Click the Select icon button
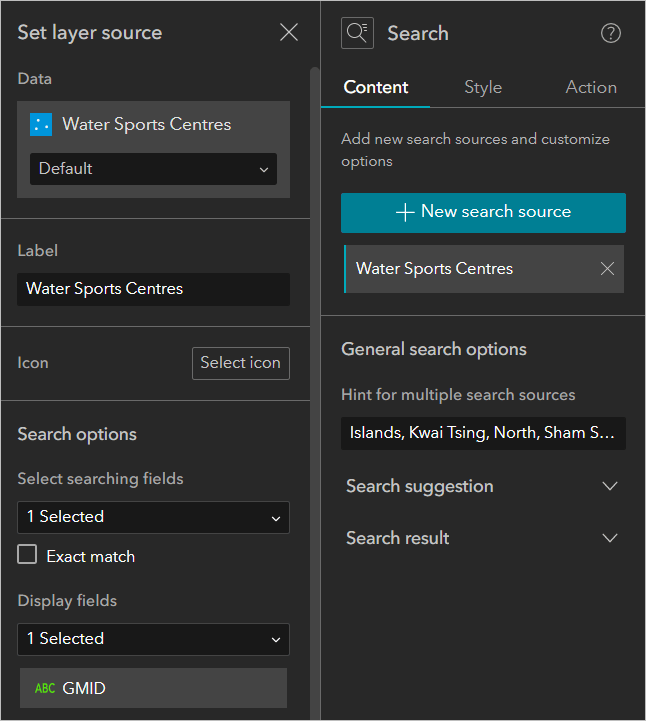Image resolution: width=646 pixels, height=721 pixels. (240, 363)
